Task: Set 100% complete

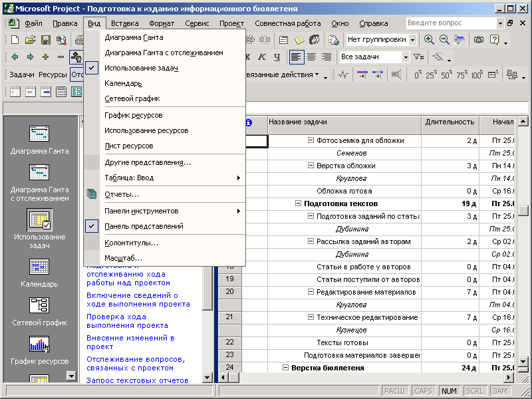Action: [x=477, y=74]
